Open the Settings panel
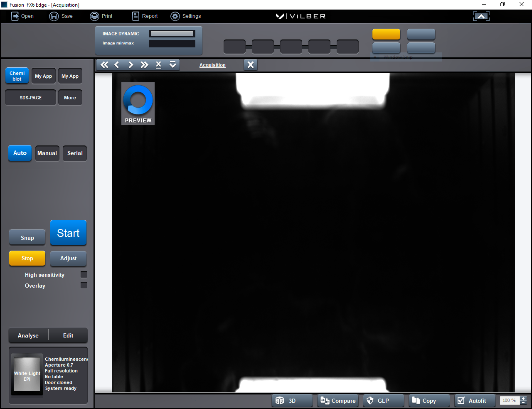Screen dimensions: 532x409 pos(186,16)
